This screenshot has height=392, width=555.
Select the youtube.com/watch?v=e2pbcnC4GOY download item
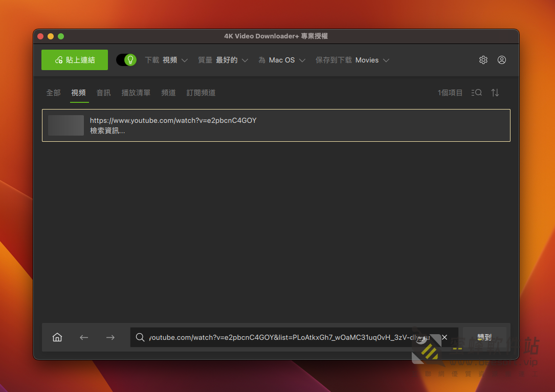coord(276,125)
